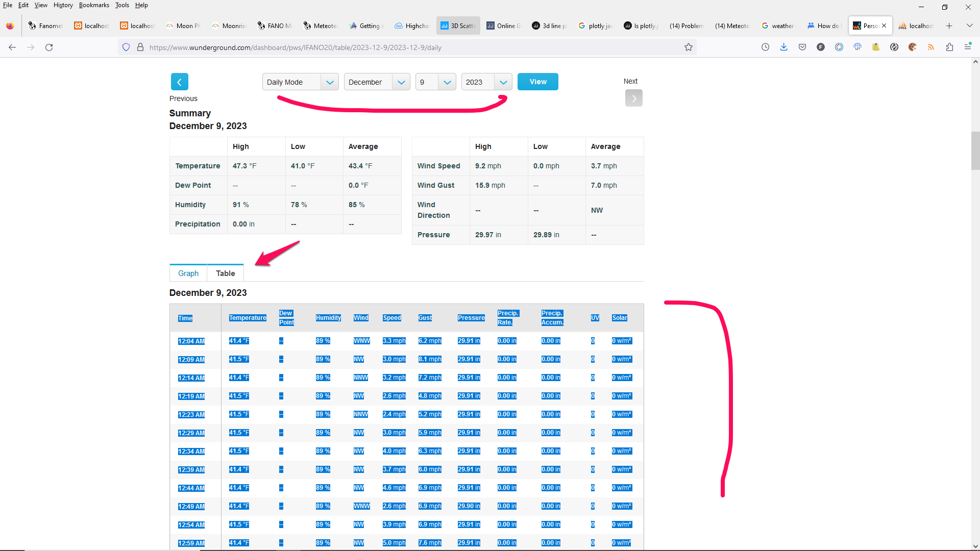Open the day number 9 dropdown

435,82
